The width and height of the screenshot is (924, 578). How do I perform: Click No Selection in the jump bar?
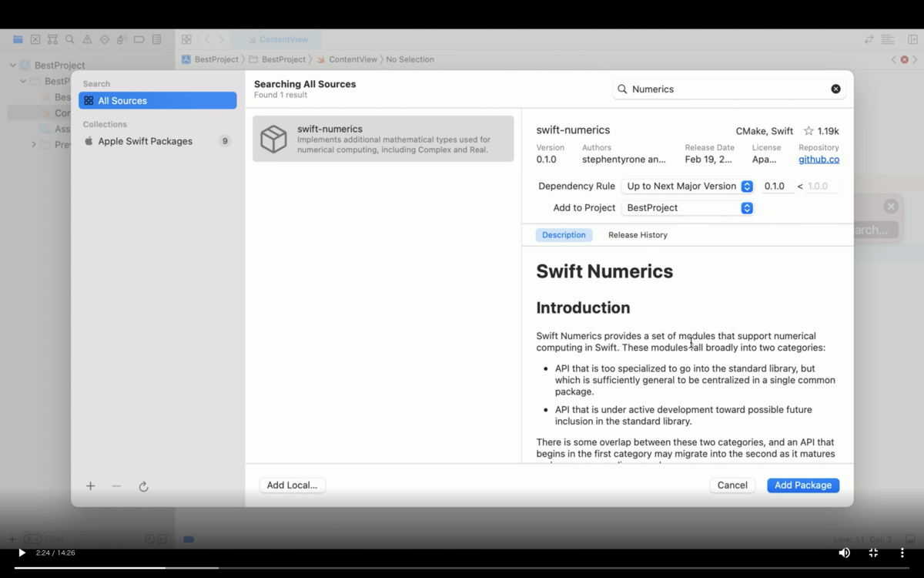point(410,59)
